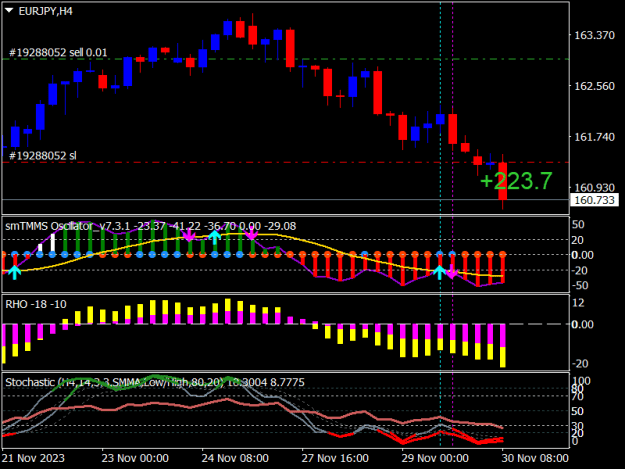The image size is (625, 469).
Task: Select the '#19288052 sl' stop loss label
Action: (x=43, y=155)
